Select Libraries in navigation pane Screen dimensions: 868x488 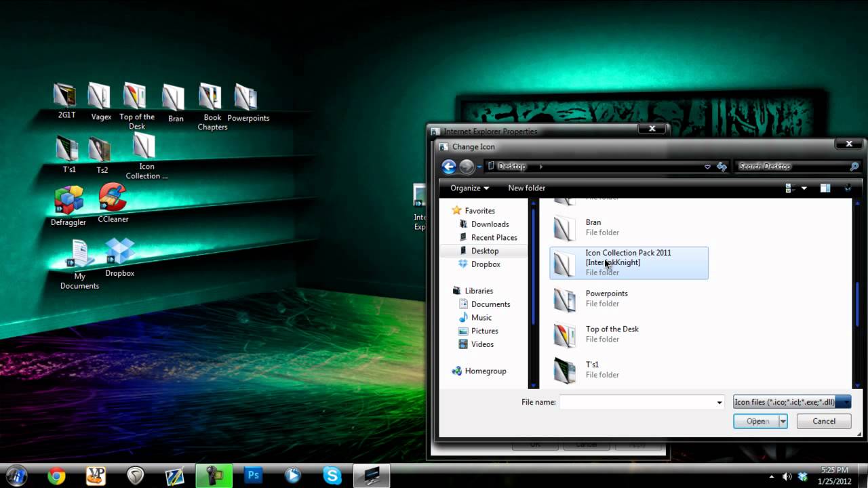pos(479,291)
